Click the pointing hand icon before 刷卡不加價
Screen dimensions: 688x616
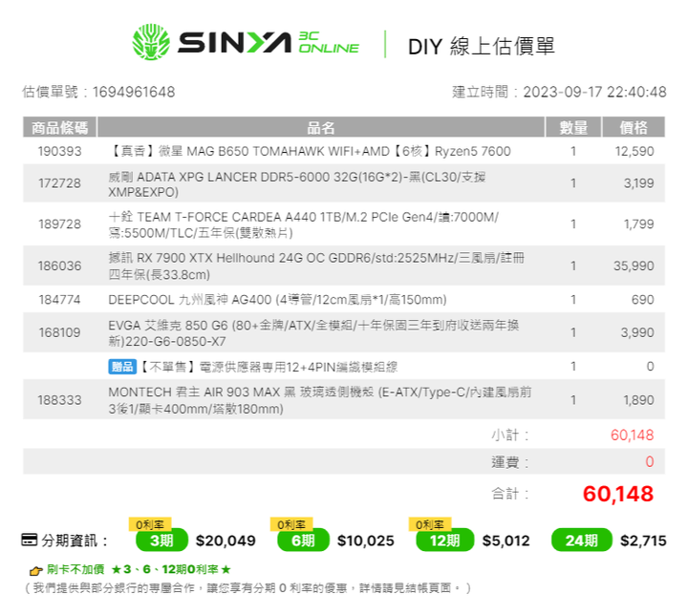pos(35,570)
